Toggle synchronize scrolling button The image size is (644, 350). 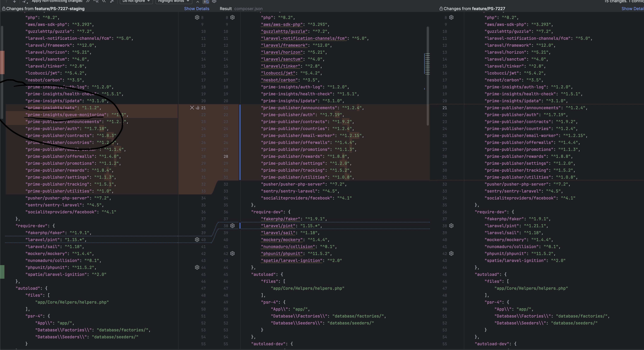pos(206,2)
